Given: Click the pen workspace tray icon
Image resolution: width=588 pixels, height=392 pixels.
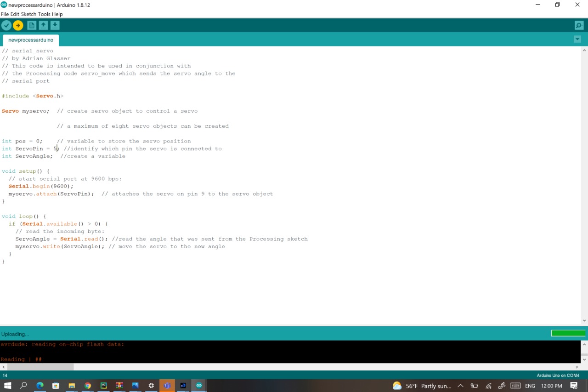Looking at the screenshot, I should click(x=502, y=386).
